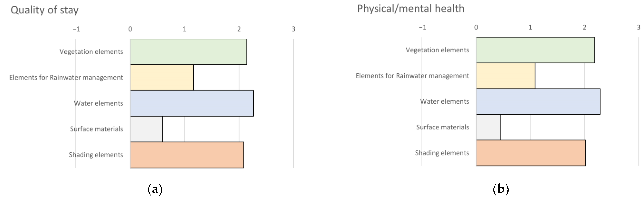Click the "Shading elements" label in the left chart
The width and height of the screenshot is (644, 201).
(x=96, y=155)
